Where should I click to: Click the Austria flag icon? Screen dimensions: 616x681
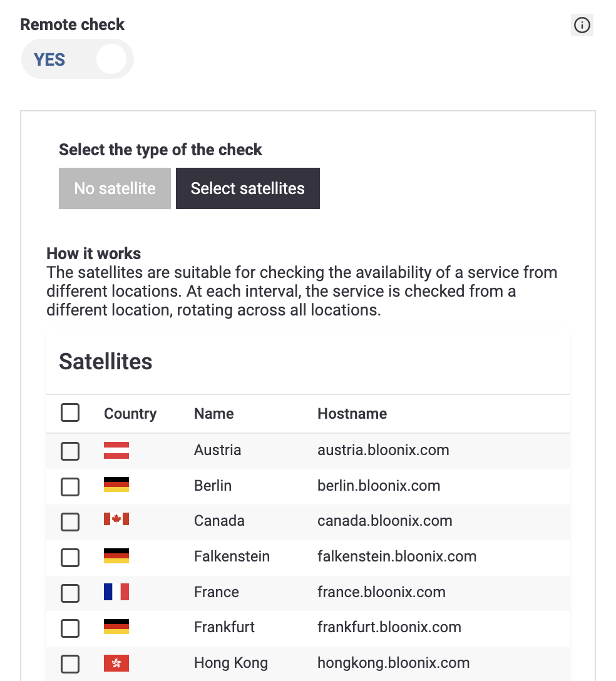coord(116,451)
